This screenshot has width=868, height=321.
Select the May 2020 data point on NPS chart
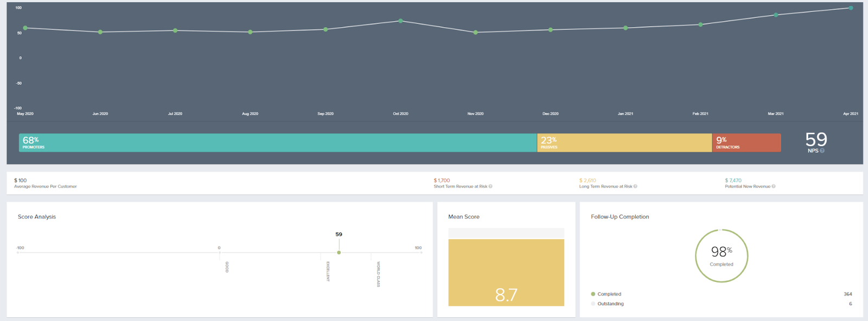click(25, 28)
